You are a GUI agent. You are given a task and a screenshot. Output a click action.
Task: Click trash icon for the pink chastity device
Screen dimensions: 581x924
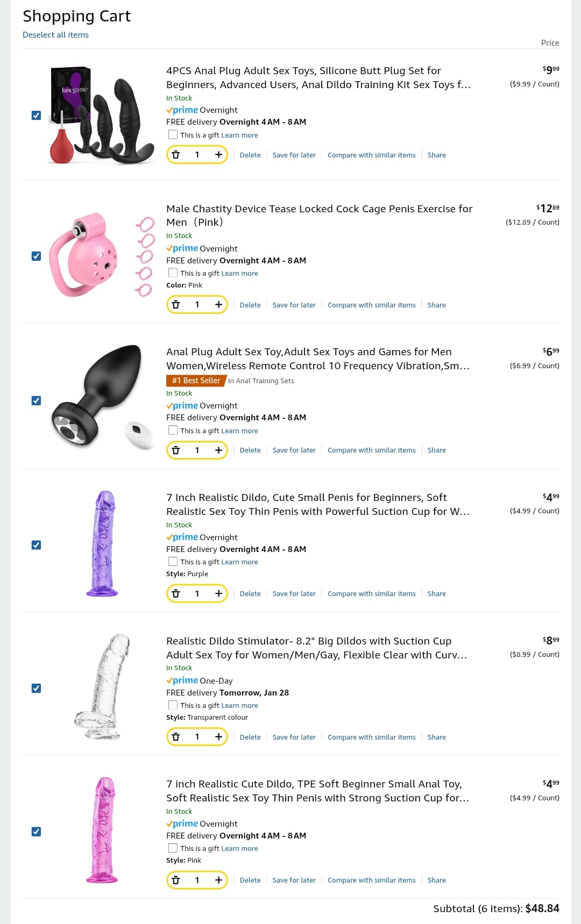[176, 305]
